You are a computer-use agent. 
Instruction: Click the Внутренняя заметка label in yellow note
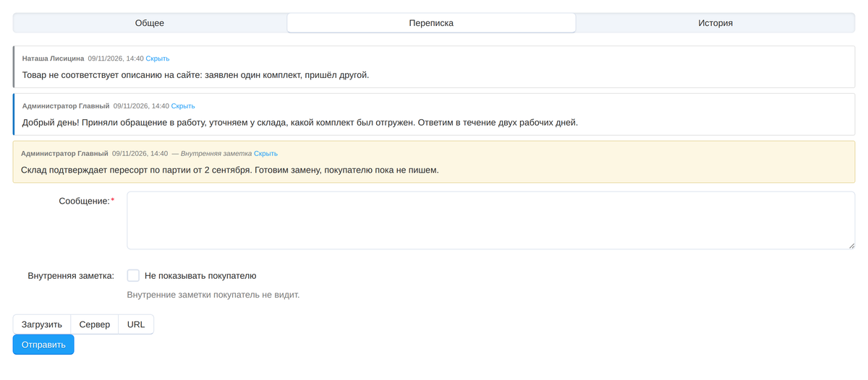216,153
